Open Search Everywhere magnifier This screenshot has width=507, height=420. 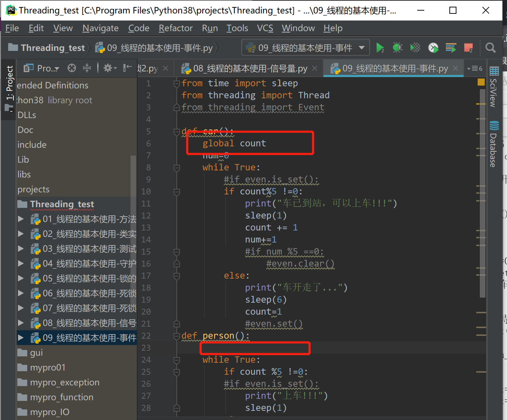[490, 47]
